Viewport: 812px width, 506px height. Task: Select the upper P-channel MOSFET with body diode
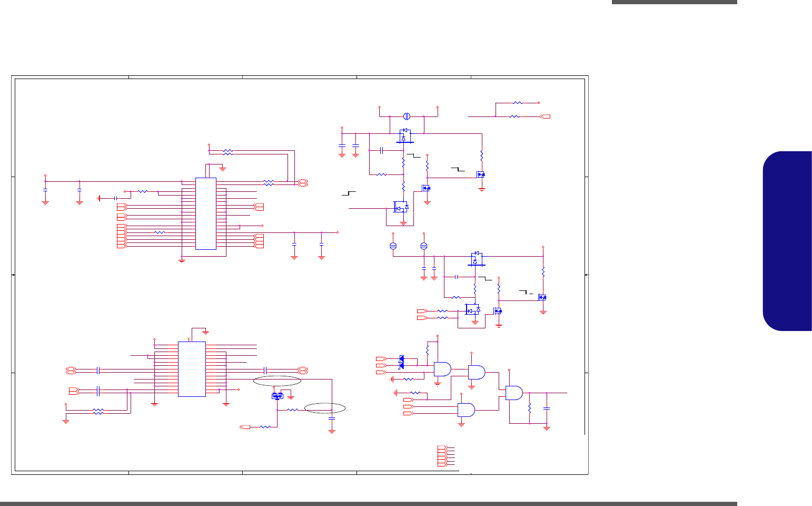coord(404,135)
